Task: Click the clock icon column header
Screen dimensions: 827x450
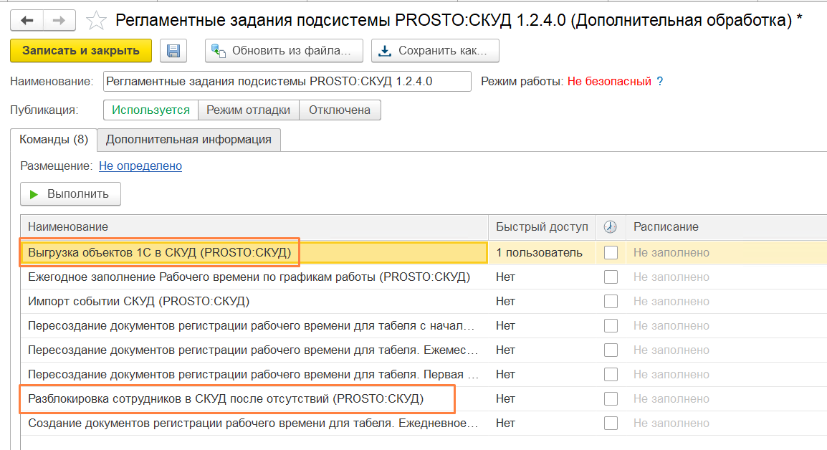Action: tap(611, 227)
